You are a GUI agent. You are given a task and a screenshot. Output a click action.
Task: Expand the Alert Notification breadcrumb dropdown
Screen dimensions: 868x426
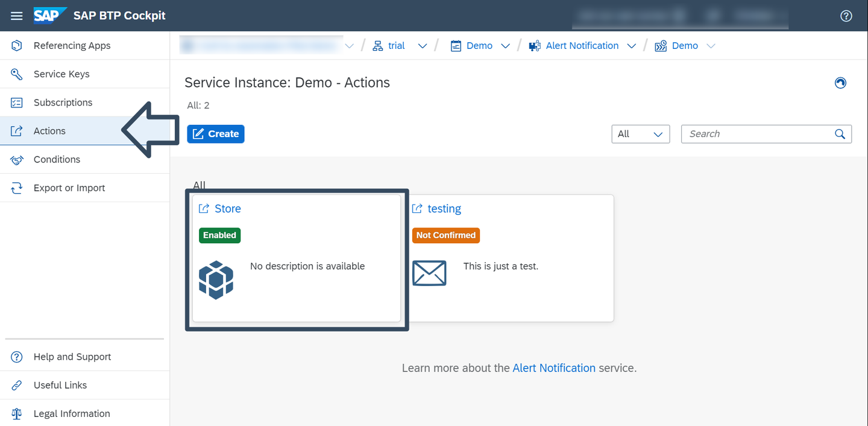point(632,46)
